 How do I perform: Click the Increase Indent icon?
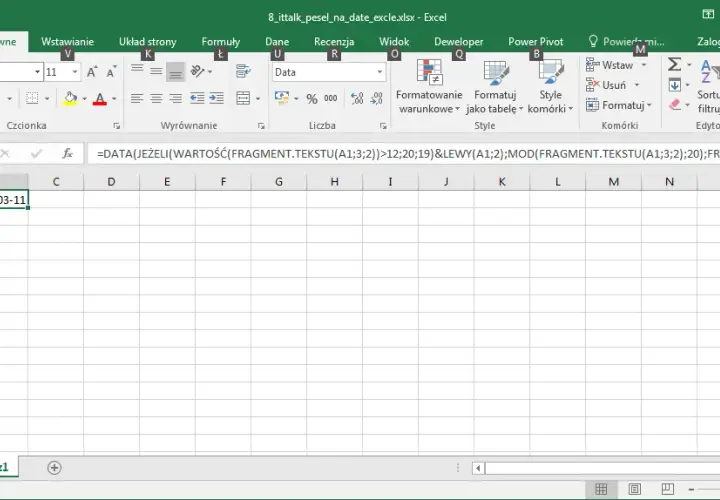[x=216, y=98]
